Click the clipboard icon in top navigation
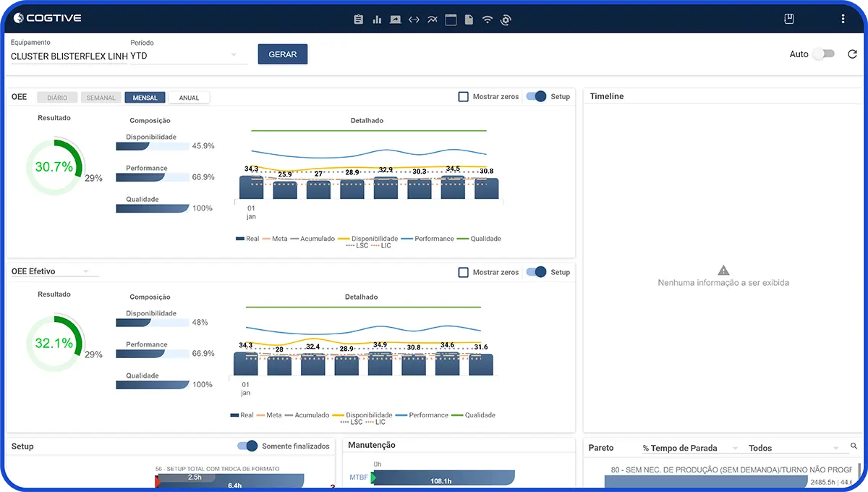This screenshot has width=868, height=492. pyautogui.click(x=358, y=20)
